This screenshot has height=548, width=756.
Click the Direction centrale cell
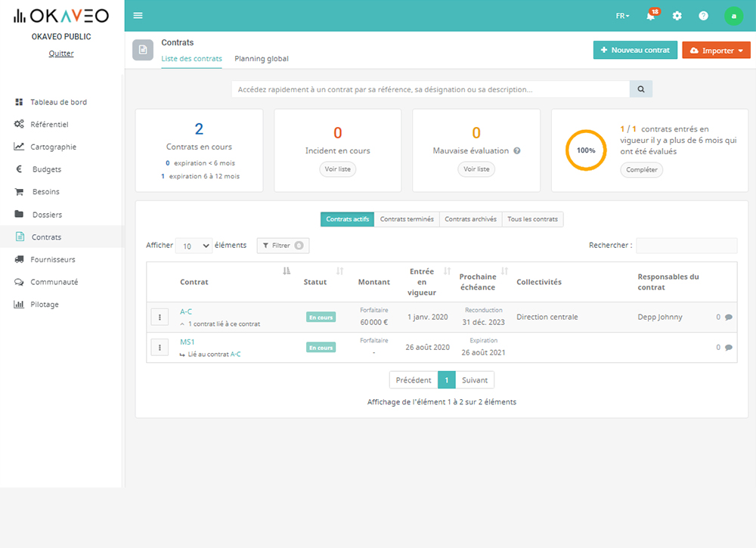[x=547, y=317]
